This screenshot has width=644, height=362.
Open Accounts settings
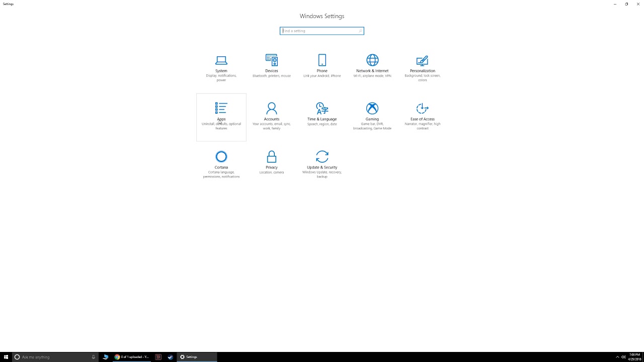pos(272,116)
